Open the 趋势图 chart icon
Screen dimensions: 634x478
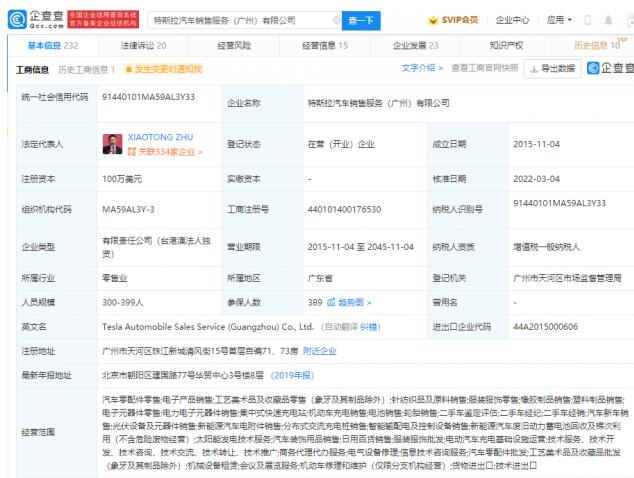(x=331, y=302)
